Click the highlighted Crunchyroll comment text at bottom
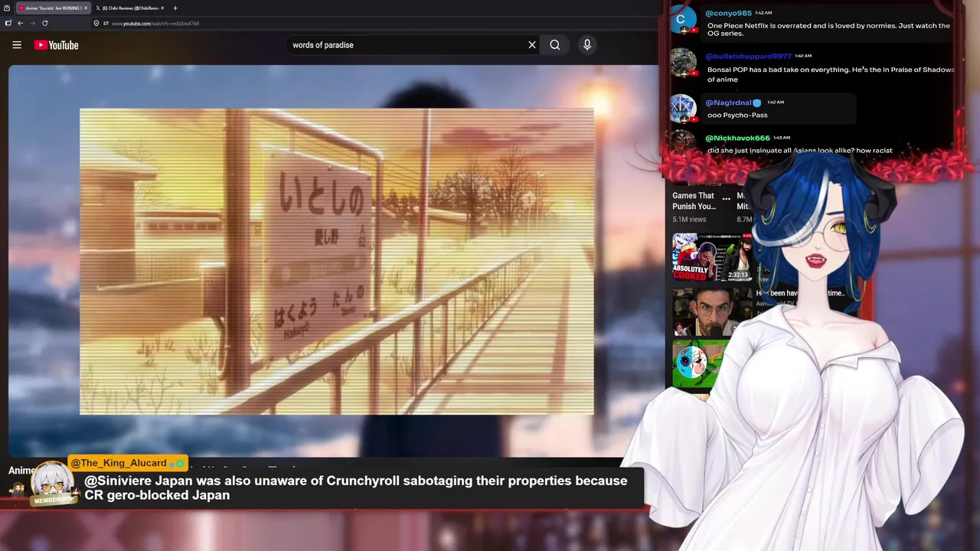 (356, 487)
